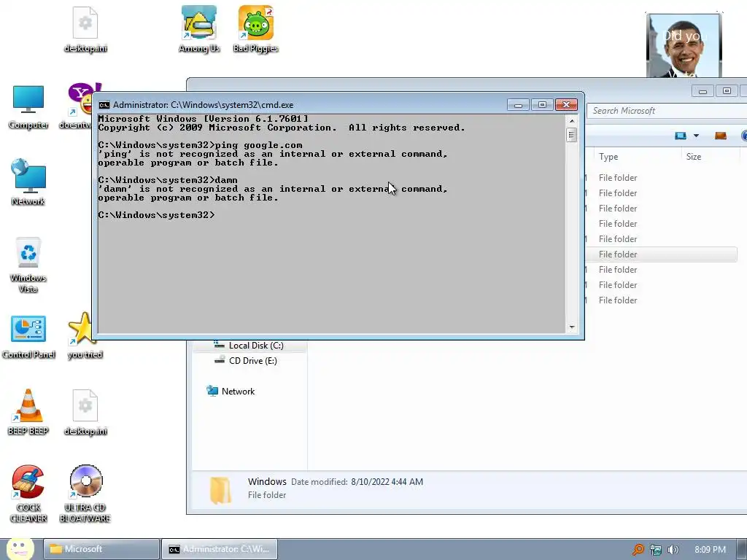747x560 pixels.
Task: Toggle the preview pane icon in Explorer
Action: [720, 136]
